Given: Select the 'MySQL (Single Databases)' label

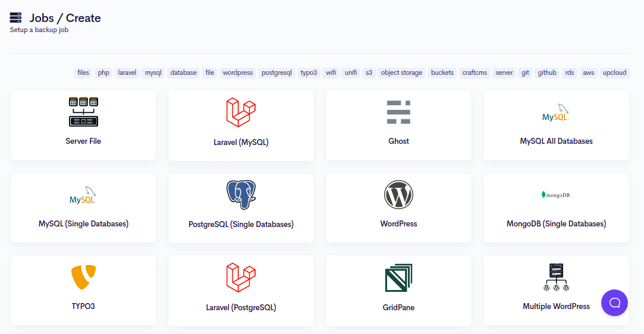Looking at the screenshot, I should tap(83, 224).
